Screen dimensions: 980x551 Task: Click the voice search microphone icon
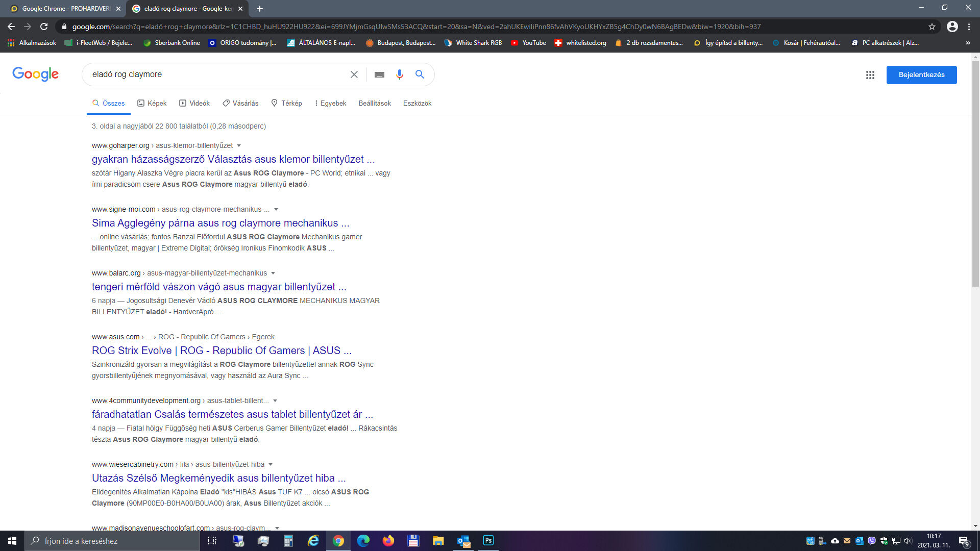point(400,74)
